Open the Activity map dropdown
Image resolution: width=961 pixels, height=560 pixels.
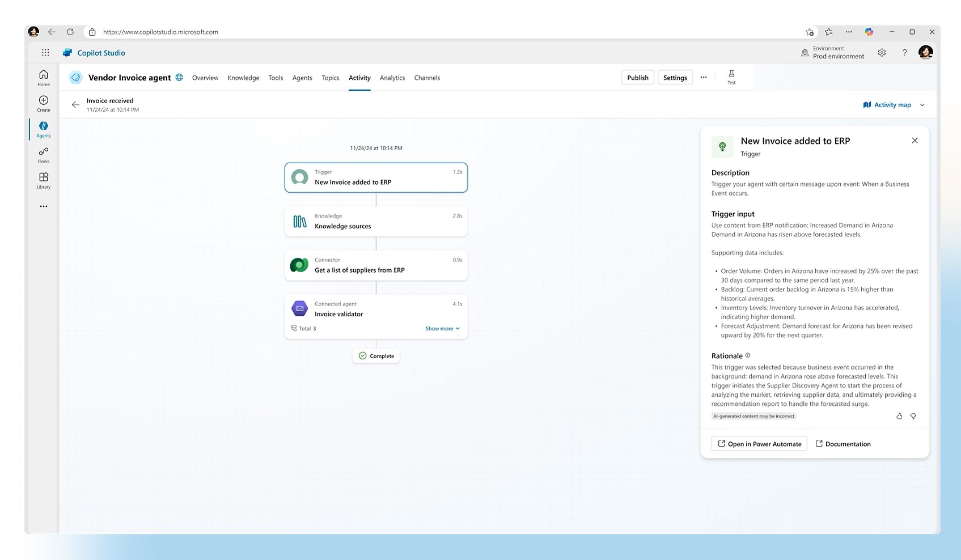pos(893,105)
